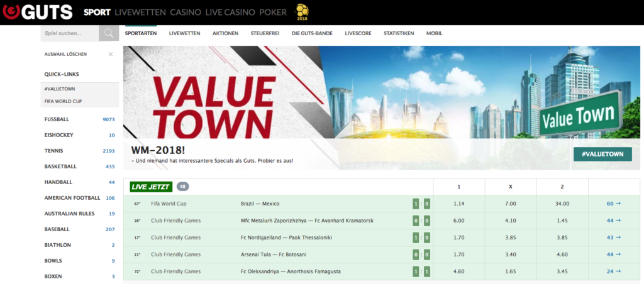Go to Live Casino section
Image resolution: width=644 pixels, height=284 pixels.
click(230, 13)
